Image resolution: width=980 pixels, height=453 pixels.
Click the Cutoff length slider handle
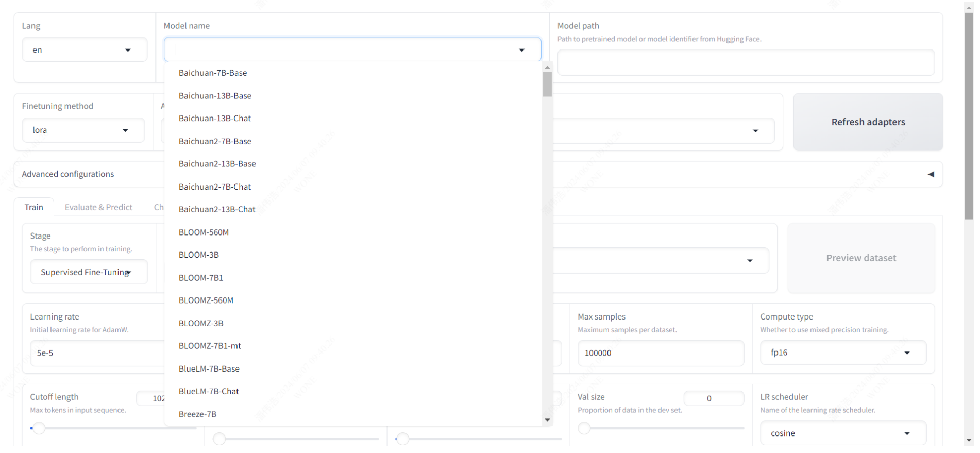pos(39,428)
